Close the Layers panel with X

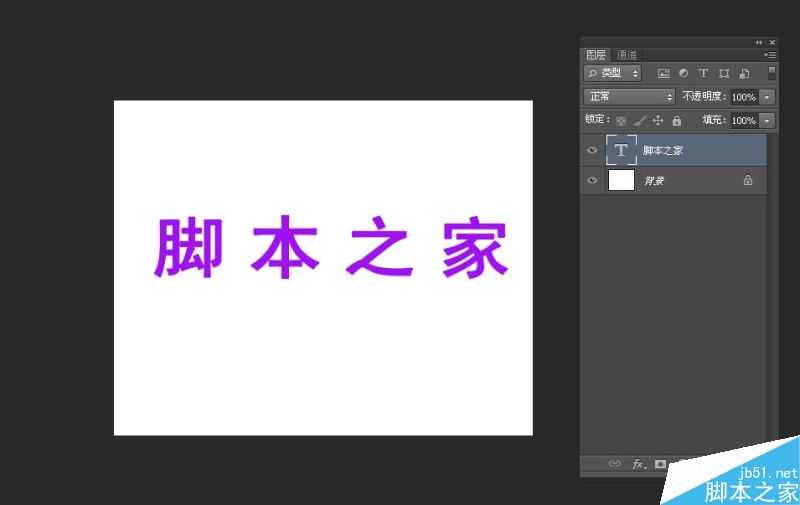[772, 42]
